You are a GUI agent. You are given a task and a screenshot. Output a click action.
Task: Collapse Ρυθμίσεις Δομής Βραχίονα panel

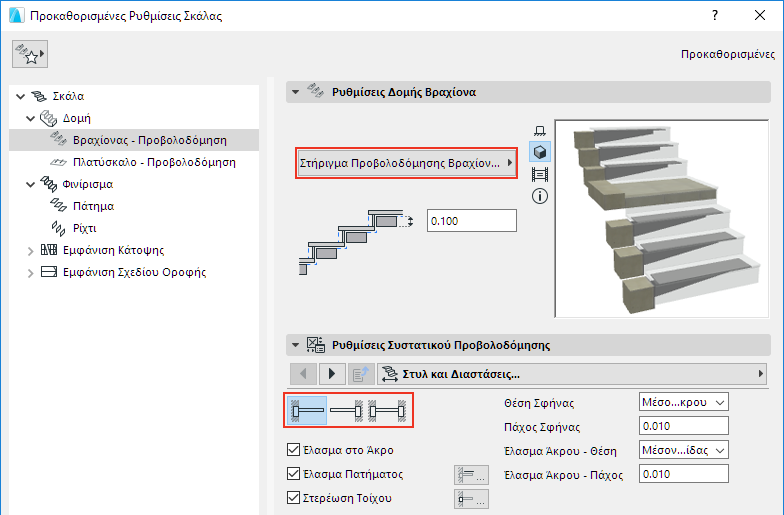(x=296, y=92)
